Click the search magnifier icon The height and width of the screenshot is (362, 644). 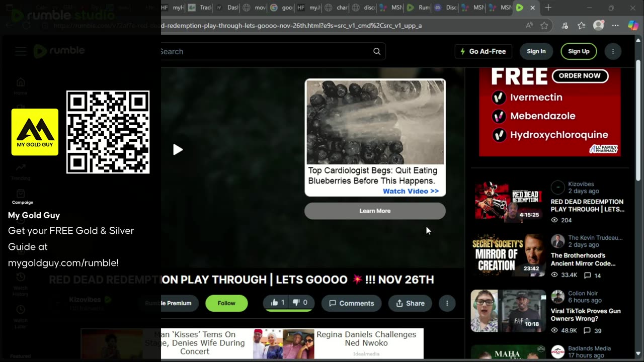point(377,51)
